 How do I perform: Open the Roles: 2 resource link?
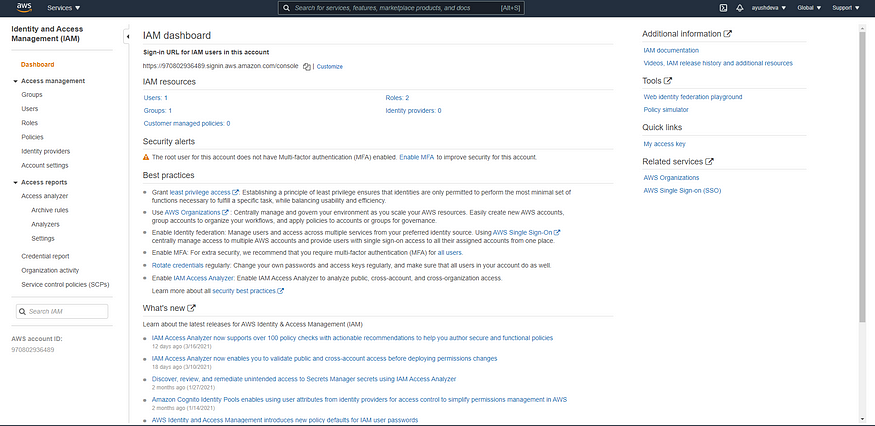pos(397,98)
